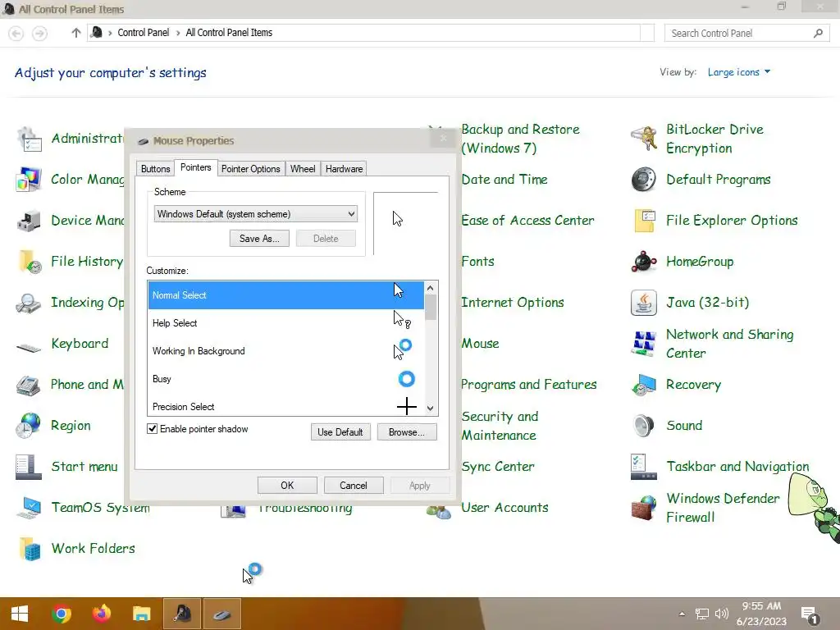Launch Chrome from the taskbar
The height and width of the screenshot is (630, 840).
tap(61, 614)
